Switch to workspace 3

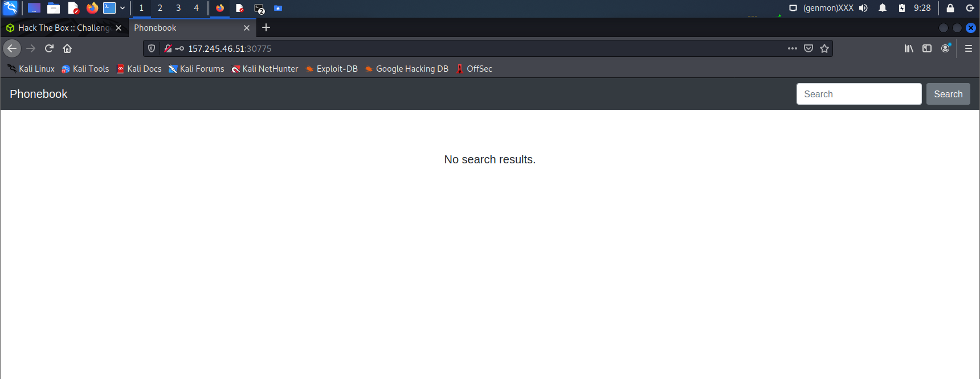[x=178, y=8]
